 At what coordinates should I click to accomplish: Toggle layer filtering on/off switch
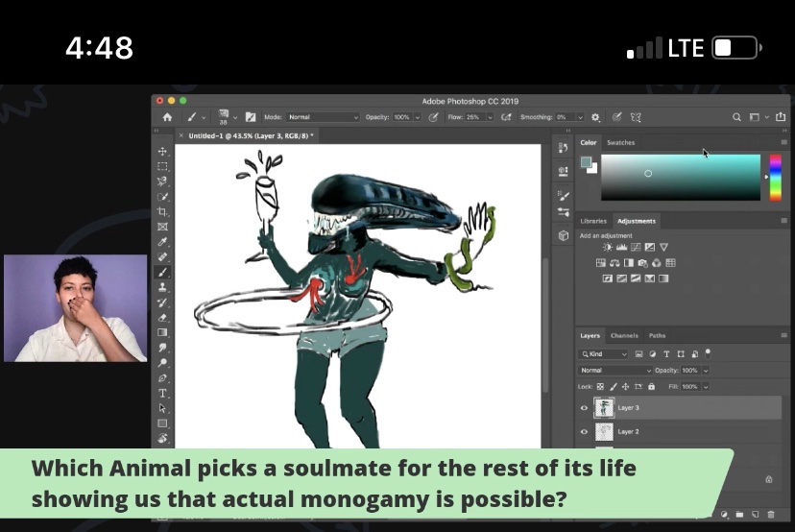(x=708, y=353)
